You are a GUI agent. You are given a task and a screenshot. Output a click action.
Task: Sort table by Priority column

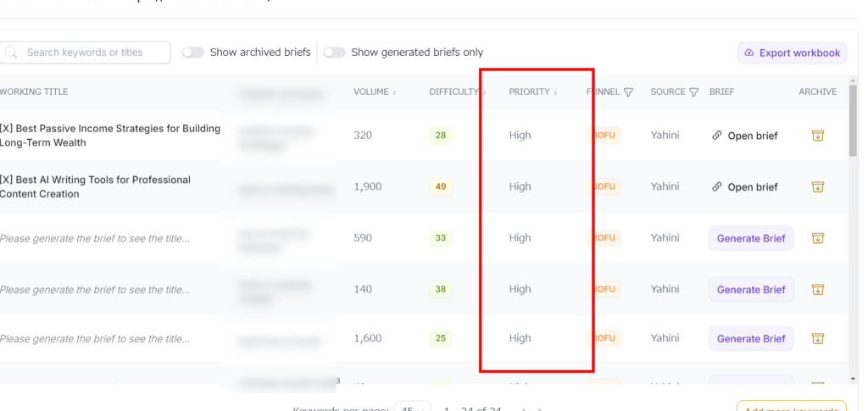click(x=532, y=92)
